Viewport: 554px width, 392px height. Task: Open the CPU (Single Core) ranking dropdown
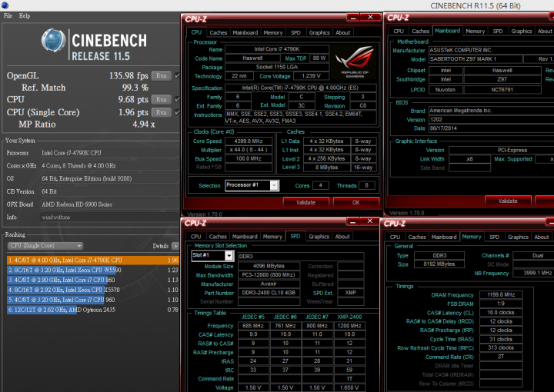click(x=45, y=245)
